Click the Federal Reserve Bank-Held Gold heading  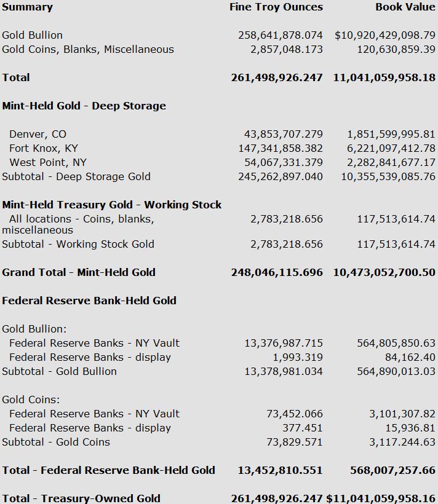89,301
